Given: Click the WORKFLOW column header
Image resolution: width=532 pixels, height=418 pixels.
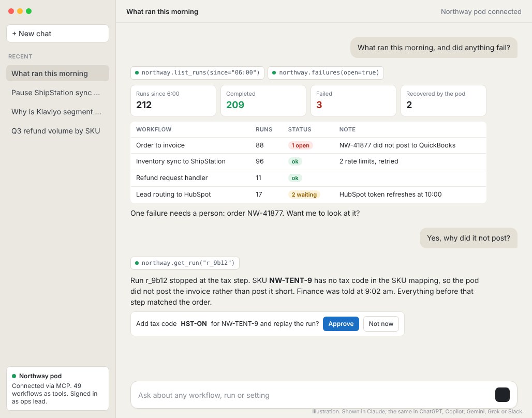Looking at the screenshot, I should (154, 129).
